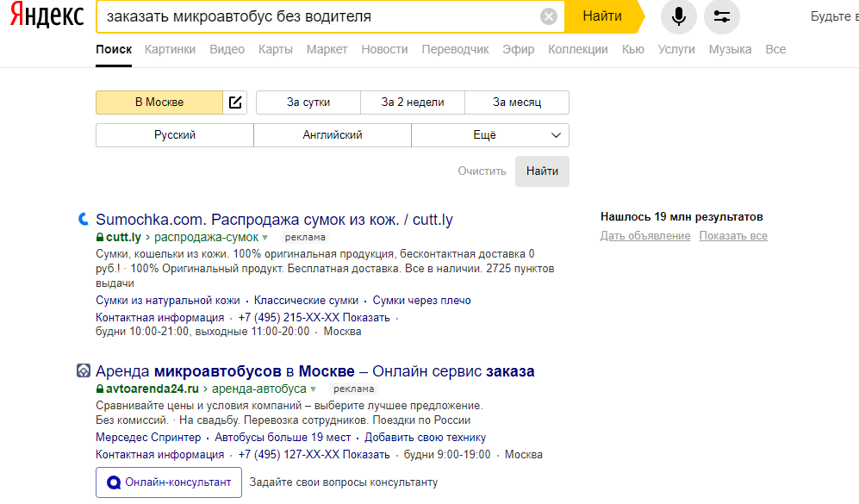Open the cutt.ly ad URL dropdown arrow
Image resolution: width=859 pixels, height=504 pixels.
(265, 237)
